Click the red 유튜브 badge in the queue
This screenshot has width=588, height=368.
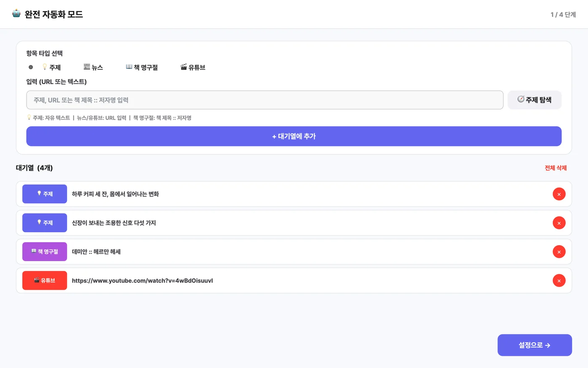45,281
